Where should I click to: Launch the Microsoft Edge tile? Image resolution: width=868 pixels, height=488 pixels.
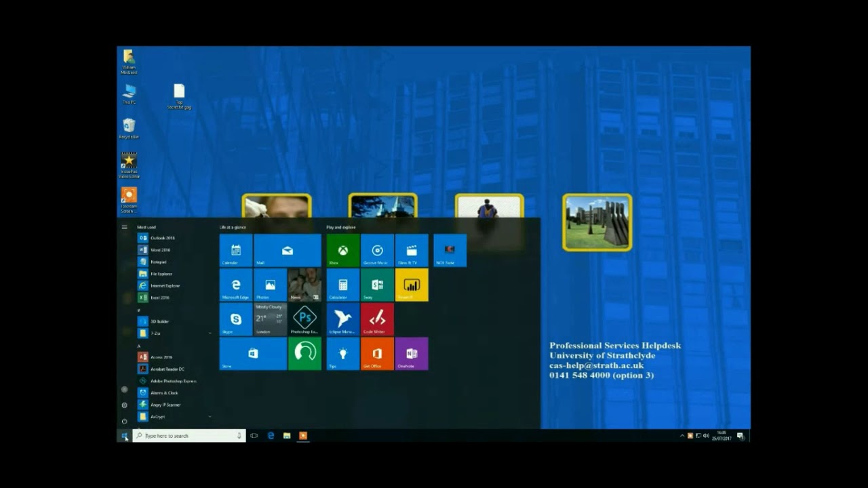click(x=236, y=285)
